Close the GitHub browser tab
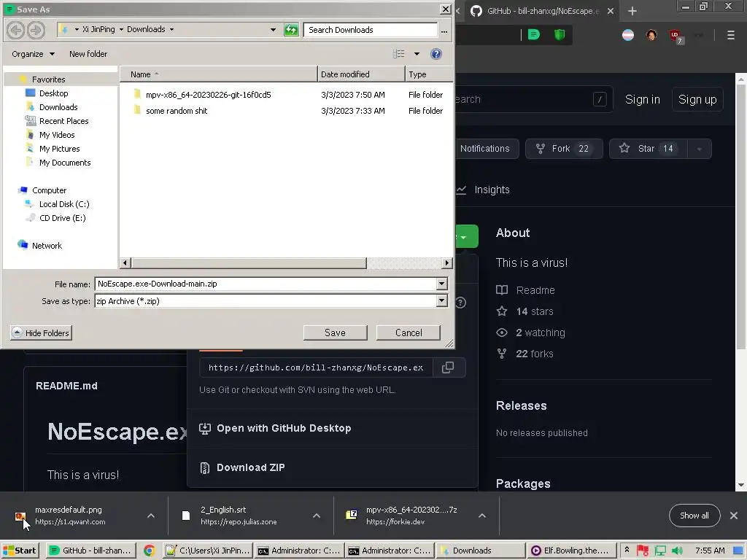747x560 pixels. click(x=611, y=11)
